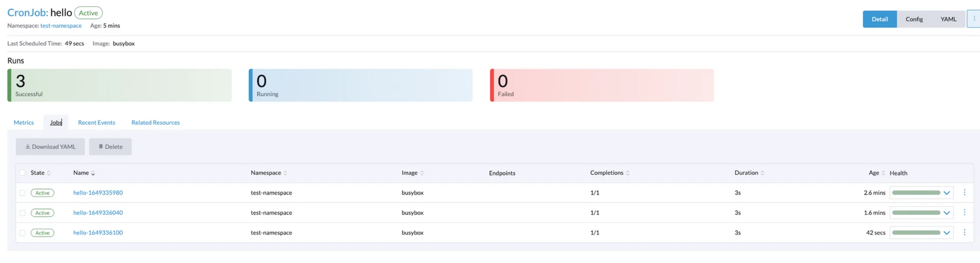Check the hello-1649336100 job checkbox

22,233
